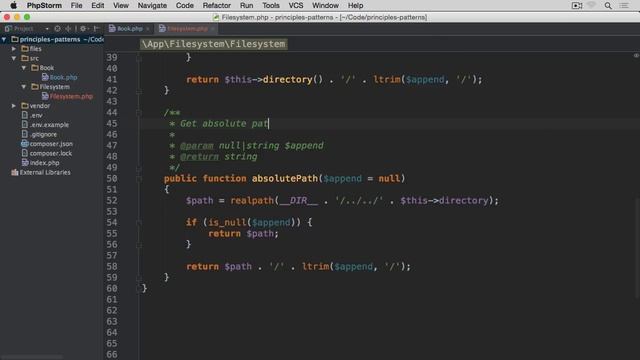Image resolution: width=640 pixels, height=360 pixels.
Task: Click the inspections eye icon in editor corner
Action: point(636,56)
